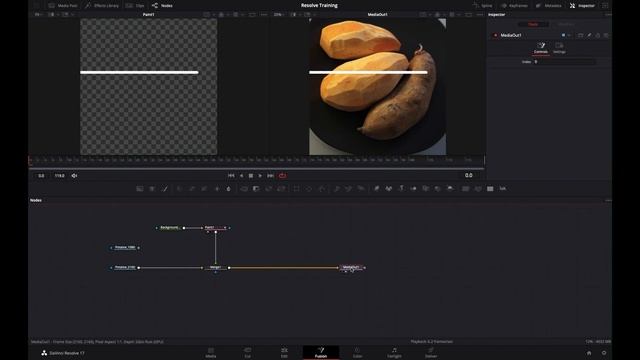Open the MediaOut1 viewer options menu

pos(480,15)
